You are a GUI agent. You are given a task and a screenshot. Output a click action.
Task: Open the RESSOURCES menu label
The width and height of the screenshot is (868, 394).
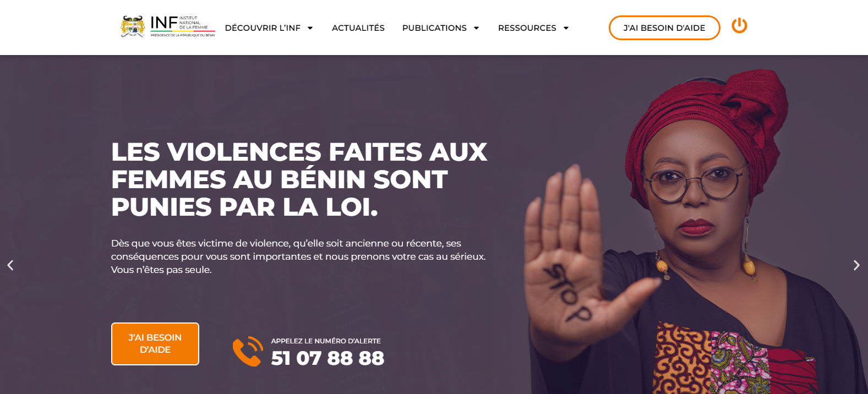(527, 28)
